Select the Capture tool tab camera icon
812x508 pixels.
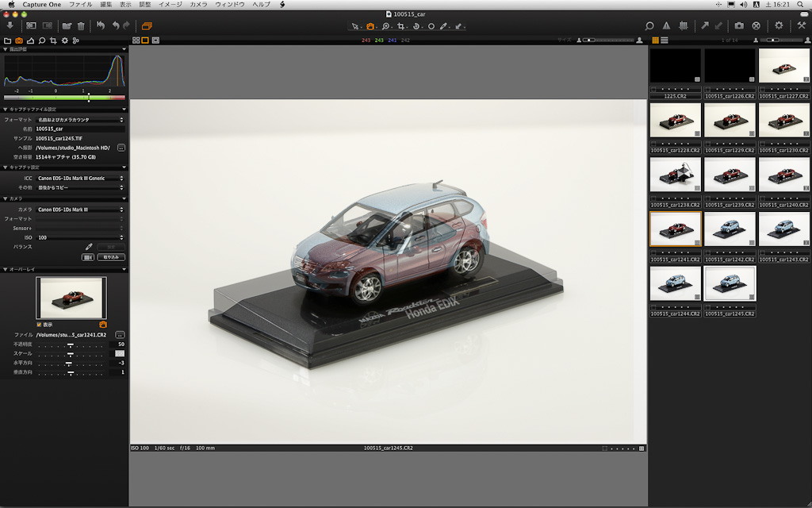tap(19, 40)
